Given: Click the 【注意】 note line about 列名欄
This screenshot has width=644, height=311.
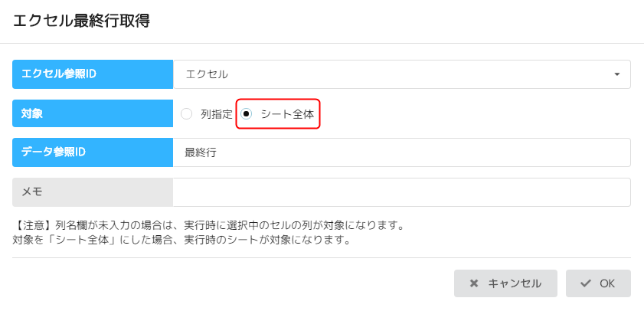Looking at the screenshot, I should pyautogui.click(x=208, y=226).
